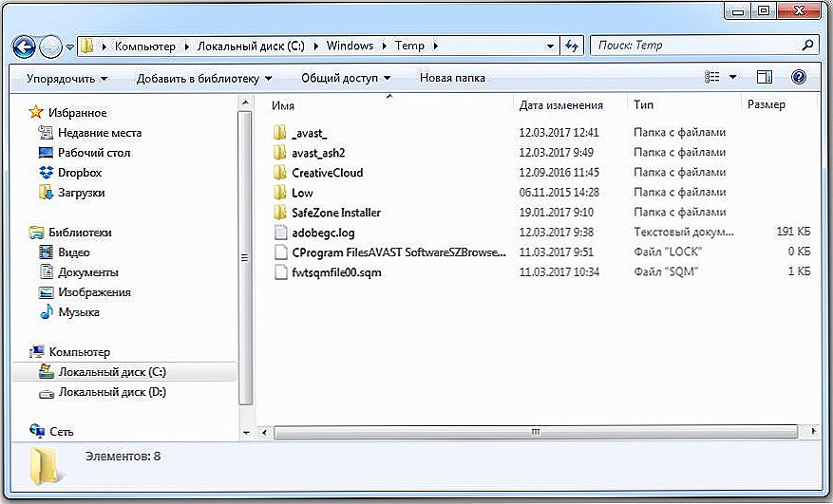Open the address bar history dropdown
833x504 pixels.
(x=550, y=47)
